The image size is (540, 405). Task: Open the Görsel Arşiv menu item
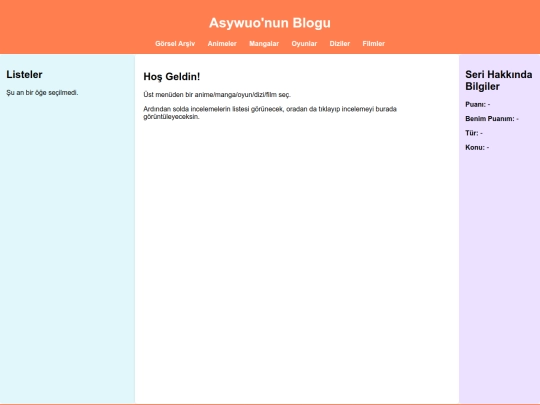(175, 44)
